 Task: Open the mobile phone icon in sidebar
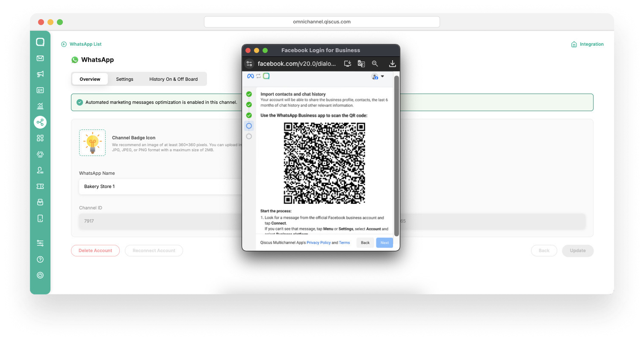pyautogui.click(x=40, y=218)
